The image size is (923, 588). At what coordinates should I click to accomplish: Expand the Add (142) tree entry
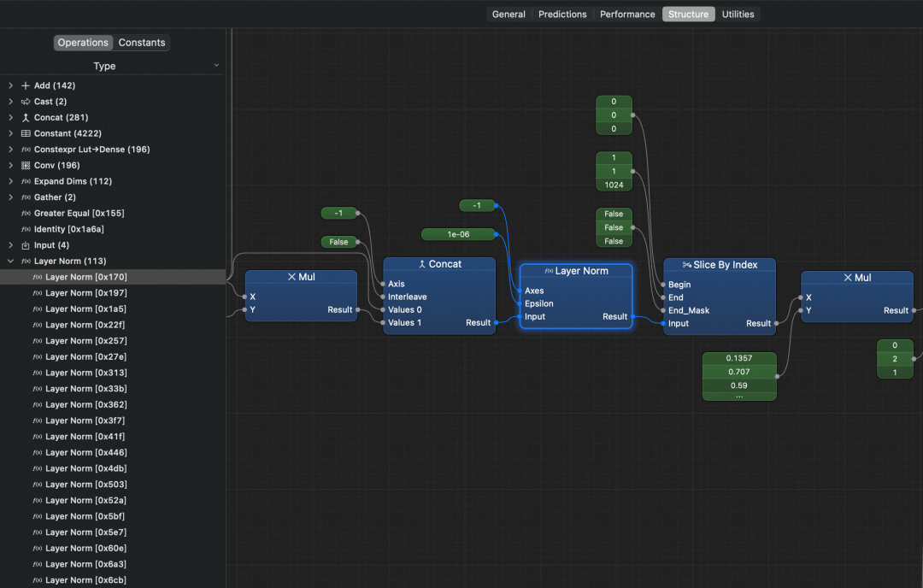[x=9, y=85]
